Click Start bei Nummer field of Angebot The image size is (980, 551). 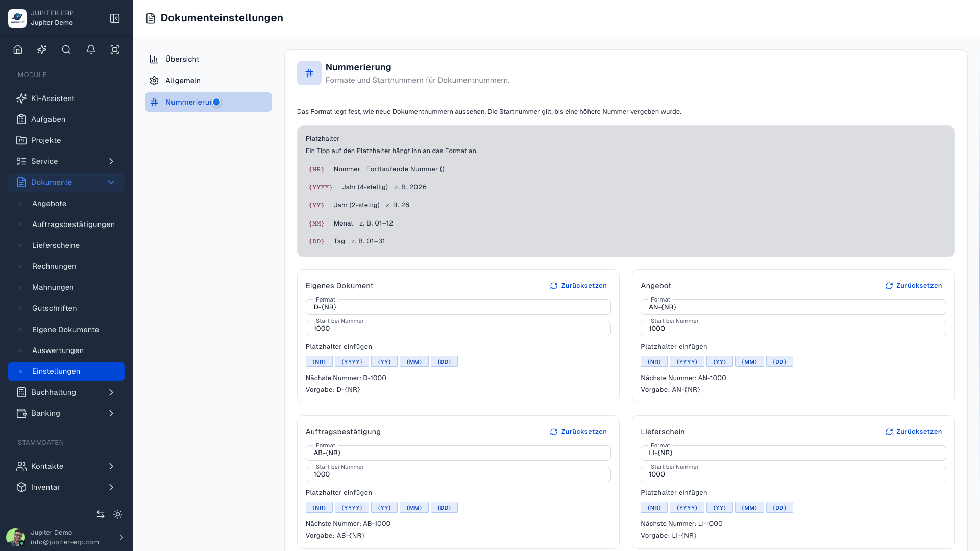(793, 329)
